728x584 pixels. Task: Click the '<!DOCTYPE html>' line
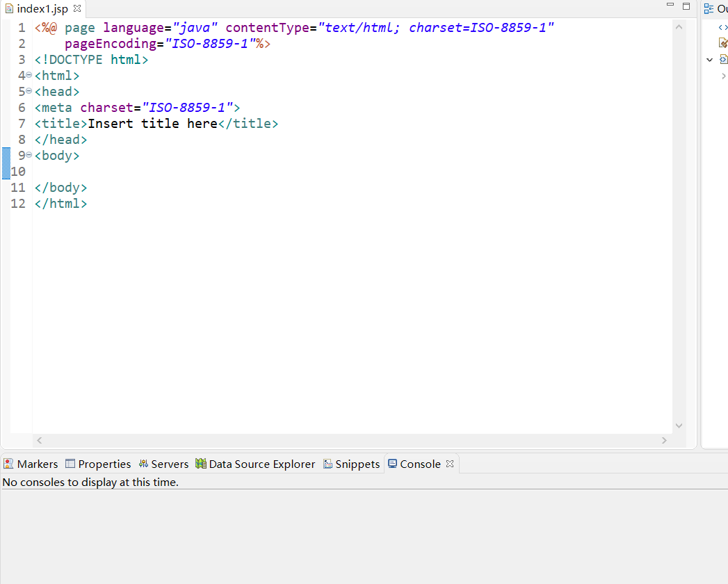click(x=91, y=60)
